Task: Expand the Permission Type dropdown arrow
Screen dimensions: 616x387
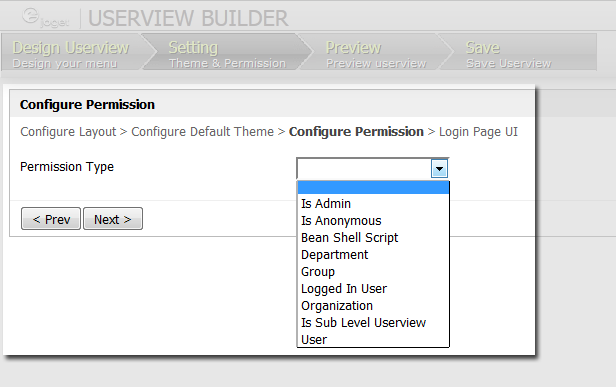Action: click(x=439, y=169)
